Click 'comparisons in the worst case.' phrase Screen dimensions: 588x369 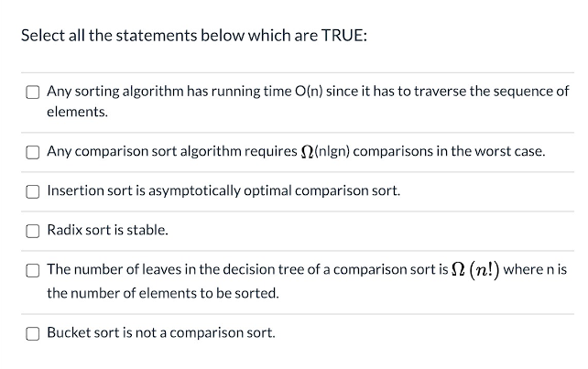(450, 151)
